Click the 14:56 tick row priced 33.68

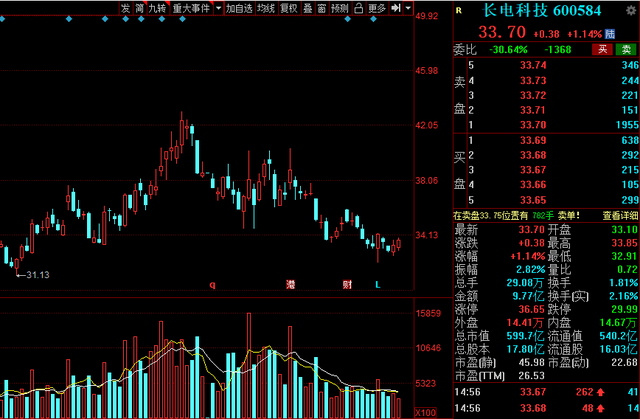click(547, 408)
